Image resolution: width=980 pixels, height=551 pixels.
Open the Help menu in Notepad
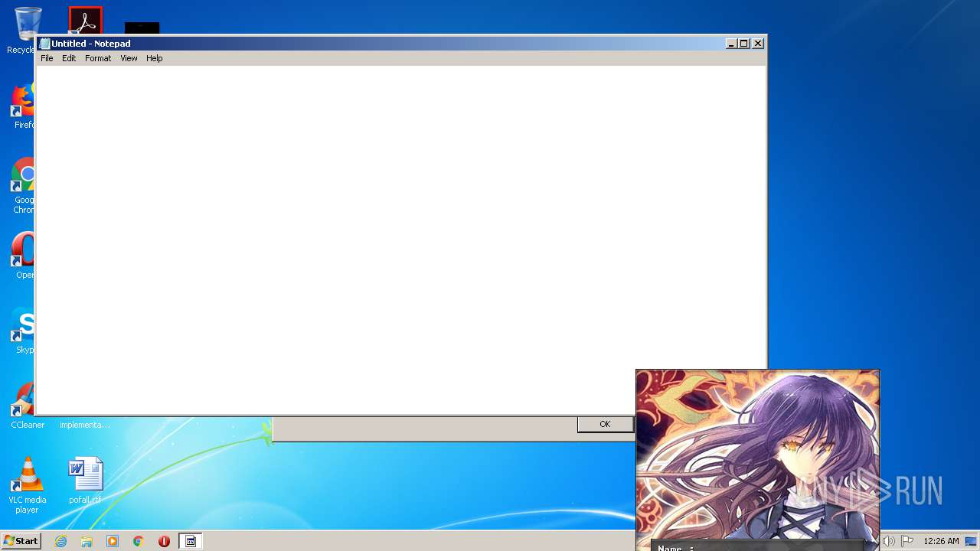[x=155, y=58]
